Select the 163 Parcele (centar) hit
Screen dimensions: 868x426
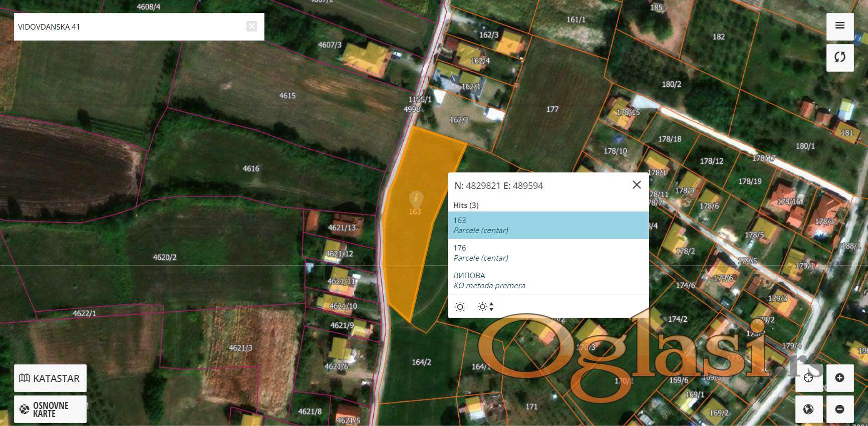click(548, 225)
